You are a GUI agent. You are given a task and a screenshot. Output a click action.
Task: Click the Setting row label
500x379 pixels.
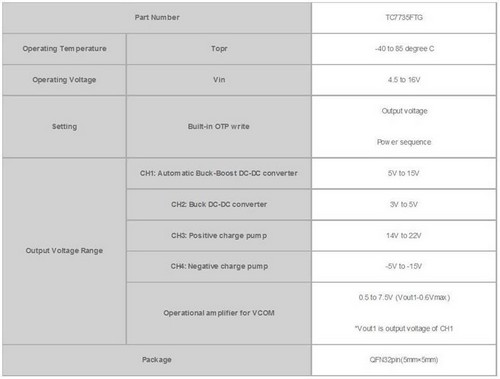pos(64,127)
